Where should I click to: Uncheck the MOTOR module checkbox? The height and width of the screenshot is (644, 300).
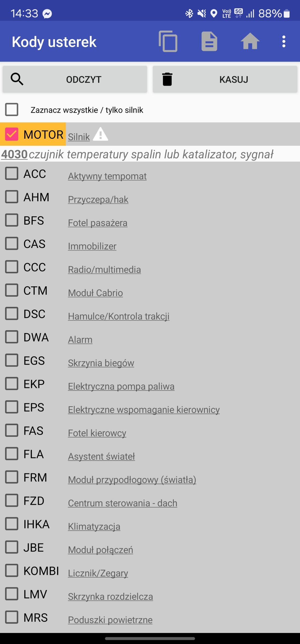12,134
